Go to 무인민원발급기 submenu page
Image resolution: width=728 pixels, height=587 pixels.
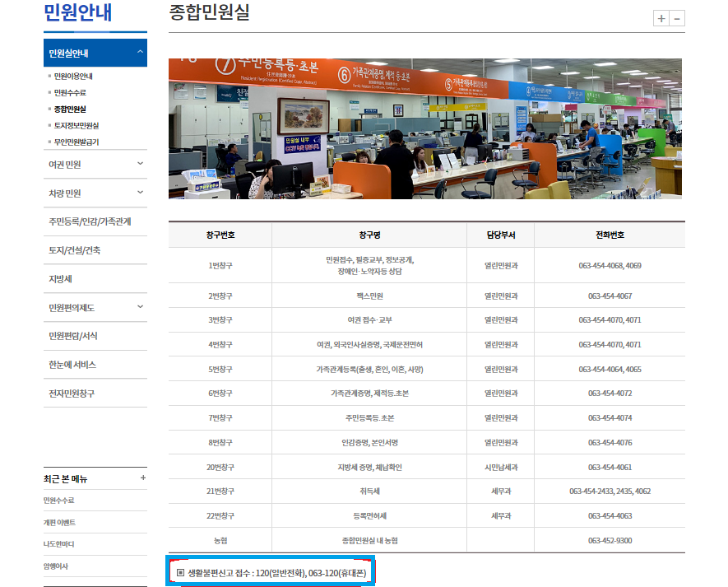(x=76, y=142)
